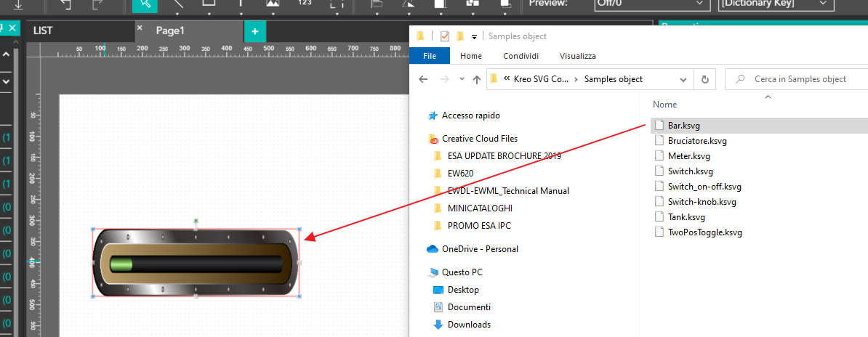Select the pointer selection tool

pos(145,5)
